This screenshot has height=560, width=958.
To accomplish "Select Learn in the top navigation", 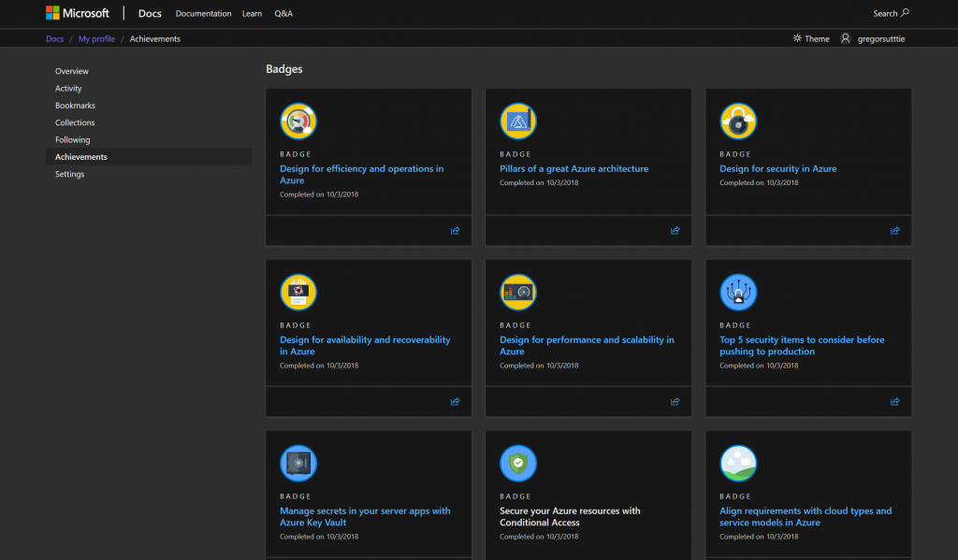I will coord(252,13).
